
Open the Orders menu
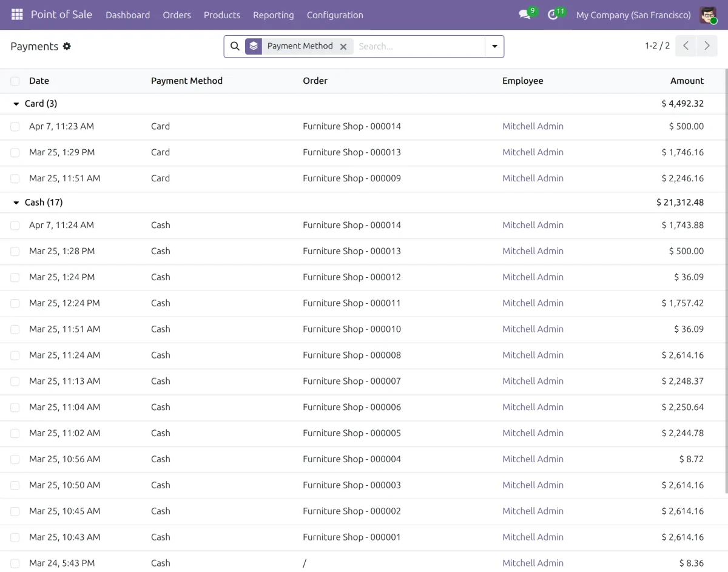click(177, 15)
